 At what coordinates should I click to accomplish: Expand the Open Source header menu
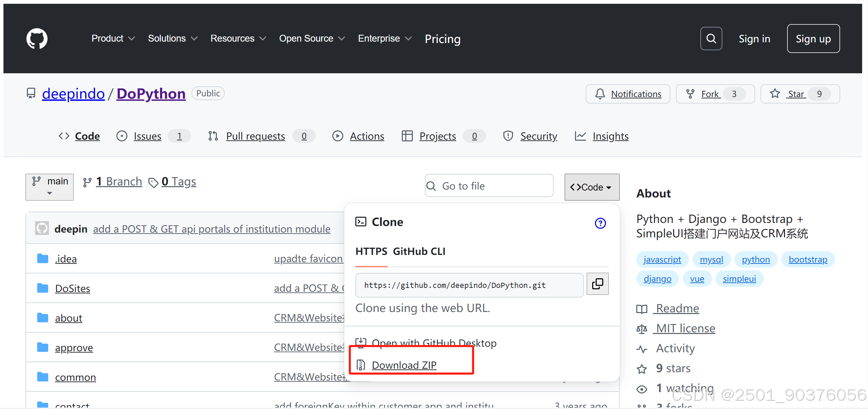click(312, 39)
